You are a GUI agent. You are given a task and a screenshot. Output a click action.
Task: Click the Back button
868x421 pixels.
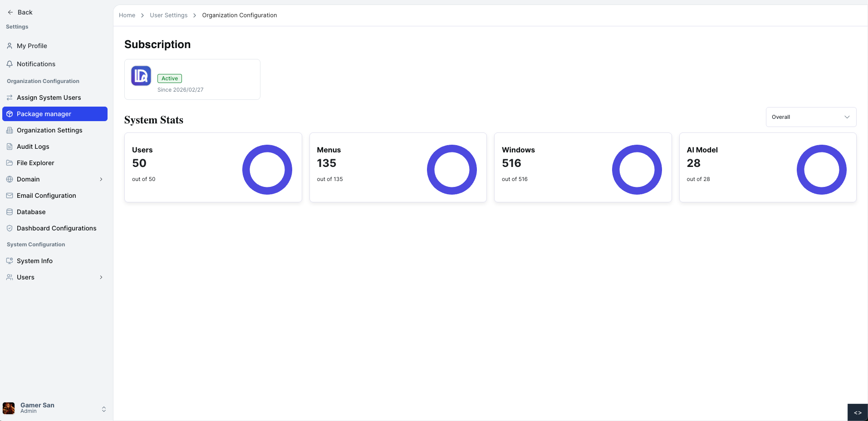click(x=20, y=12)
